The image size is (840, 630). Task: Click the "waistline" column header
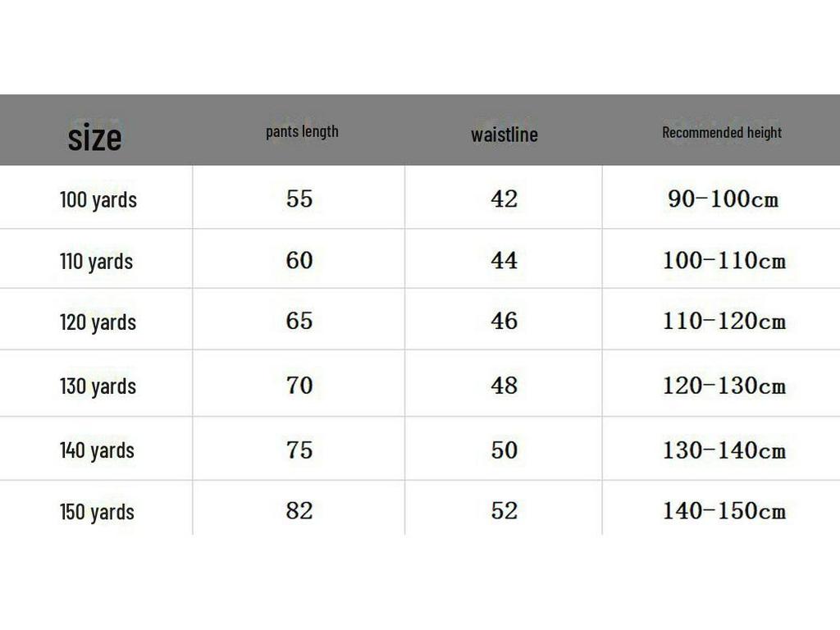[x=504, y=135]
